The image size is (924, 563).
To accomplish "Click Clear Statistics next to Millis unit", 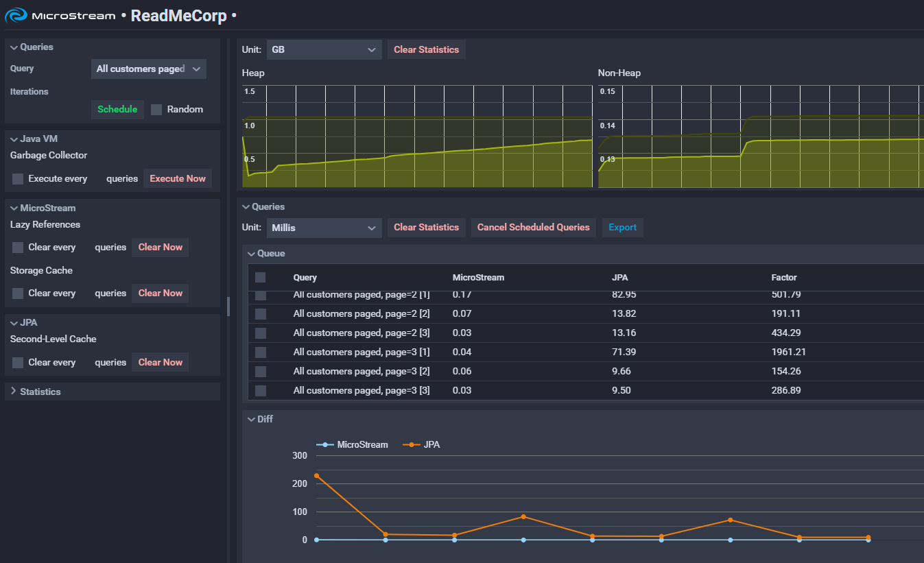I will [x=427, y=228].
